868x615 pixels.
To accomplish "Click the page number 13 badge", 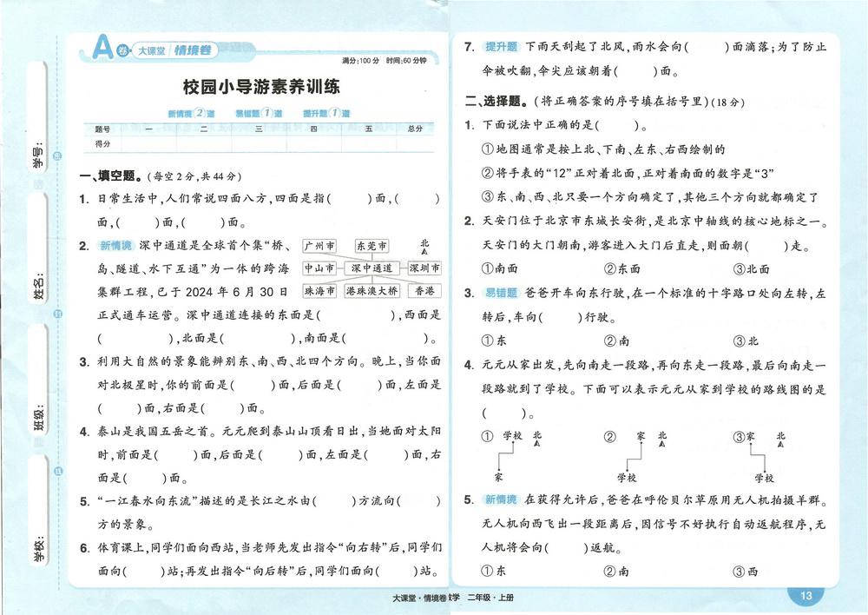I will coord(806,595).
